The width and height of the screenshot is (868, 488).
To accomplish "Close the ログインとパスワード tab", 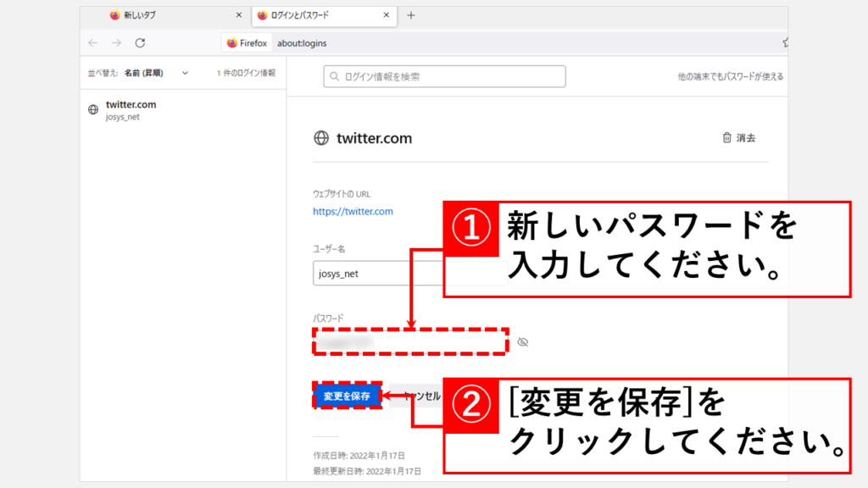I will pos(386,15).
